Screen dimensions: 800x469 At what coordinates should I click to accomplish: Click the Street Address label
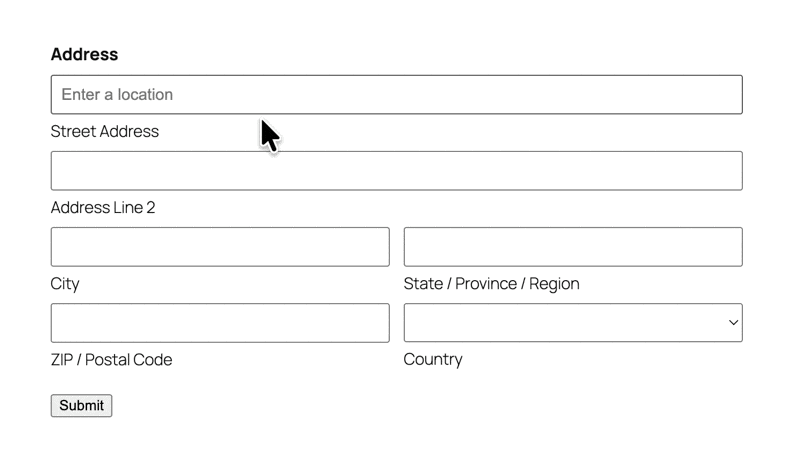(x=105, y=131)
